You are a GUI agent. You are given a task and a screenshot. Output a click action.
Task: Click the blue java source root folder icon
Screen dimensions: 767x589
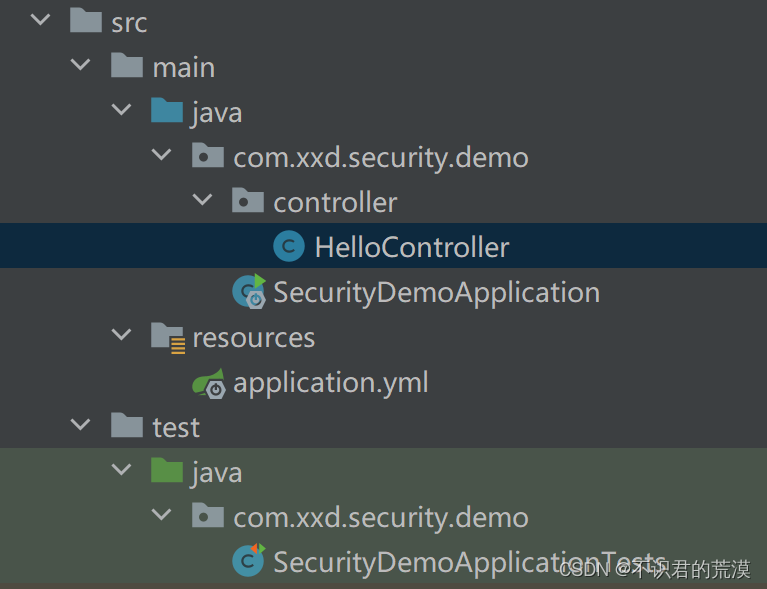tap(167, 110)
